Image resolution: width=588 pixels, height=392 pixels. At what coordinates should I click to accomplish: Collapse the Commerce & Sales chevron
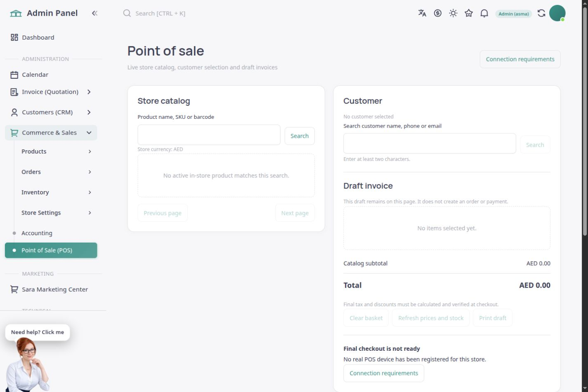tap(89, 133)
